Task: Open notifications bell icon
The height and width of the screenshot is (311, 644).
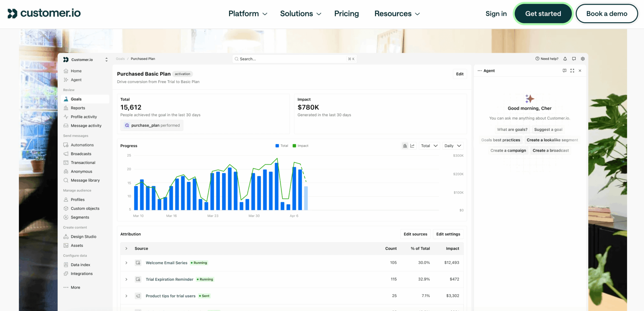Action: 565,59
